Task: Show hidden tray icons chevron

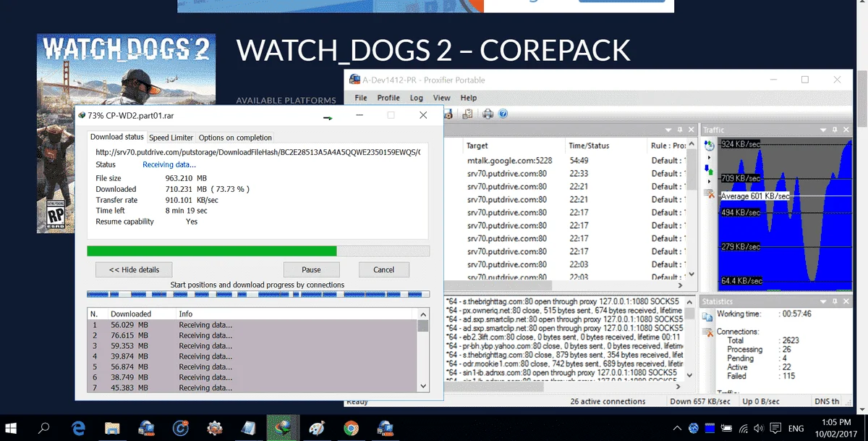Action: point(677,428)
